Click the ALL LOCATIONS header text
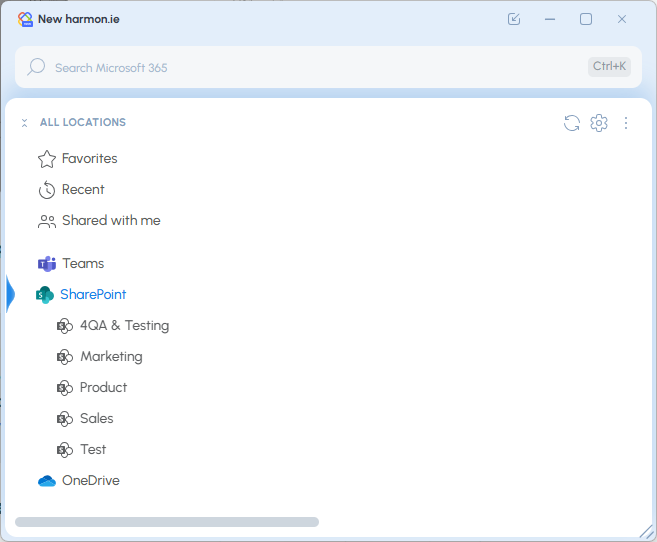The image size is (657, 542). (83, 122)
